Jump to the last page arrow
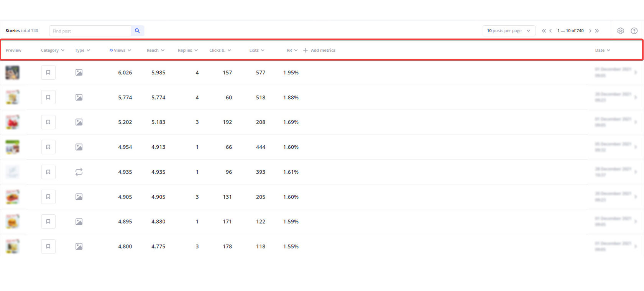644x291 pixels. pyautogui.click(x=597, y=31)
